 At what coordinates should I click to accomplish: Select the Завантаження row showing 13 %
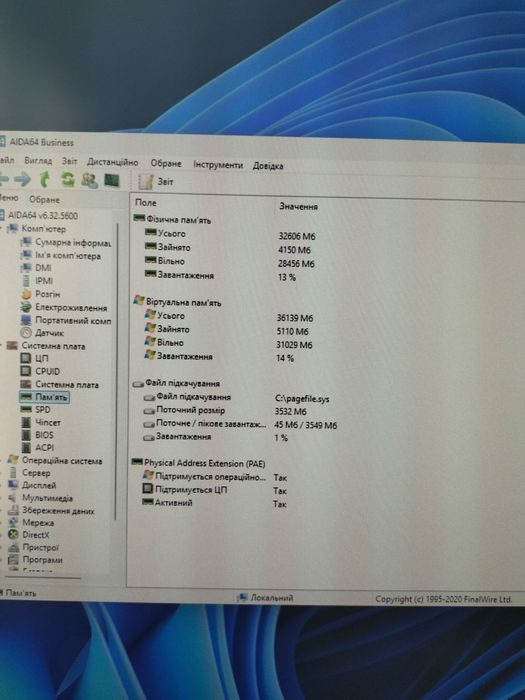tap(220, 276)
